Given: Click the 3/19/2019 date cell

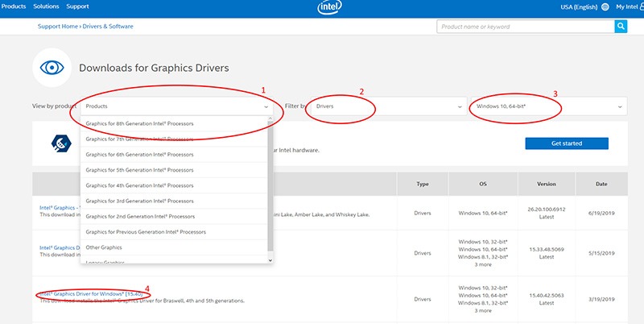Looking at the screenshot, I should (601, 299).
